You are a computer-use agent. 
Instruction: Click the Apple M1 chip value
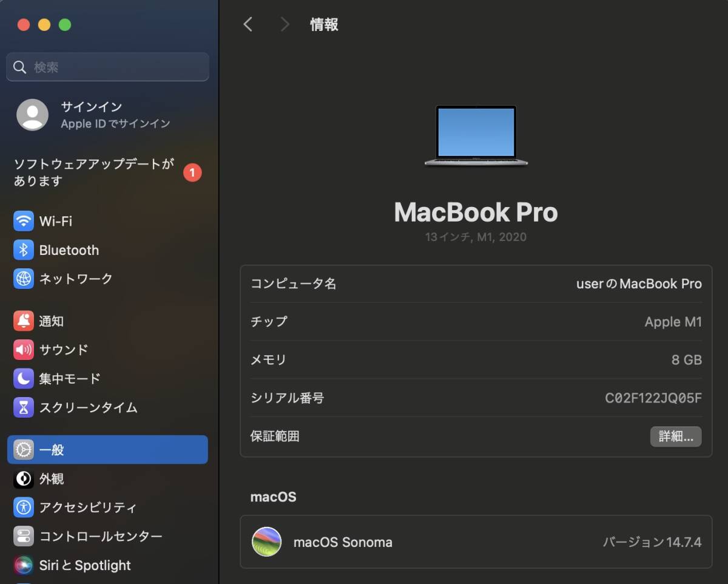tap(673, 322)
